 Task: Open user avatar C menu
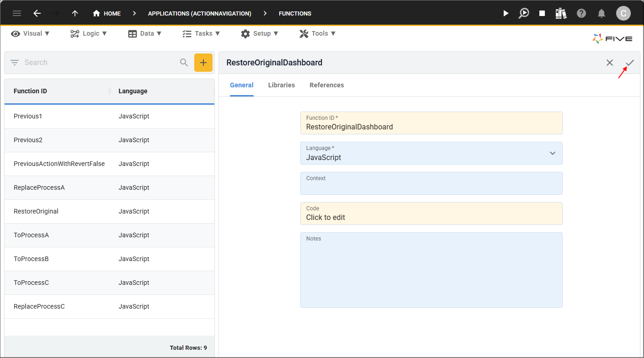click(623, 13)
